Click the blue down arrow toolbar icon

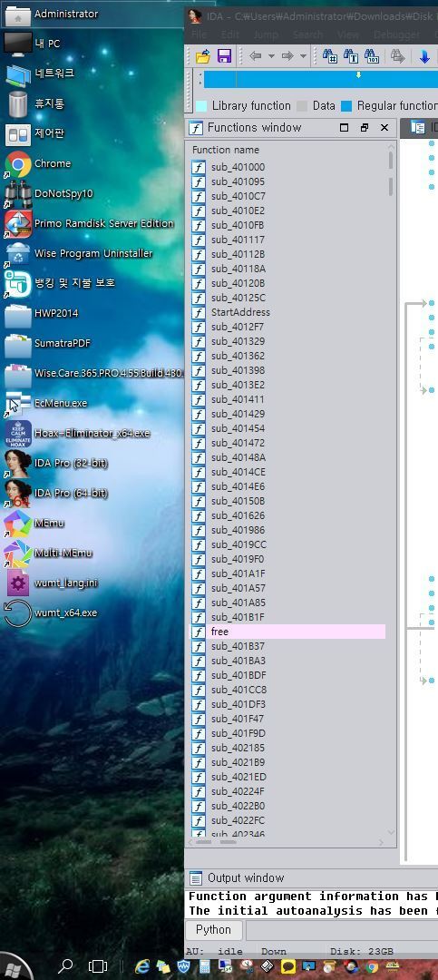coord(425,56)
